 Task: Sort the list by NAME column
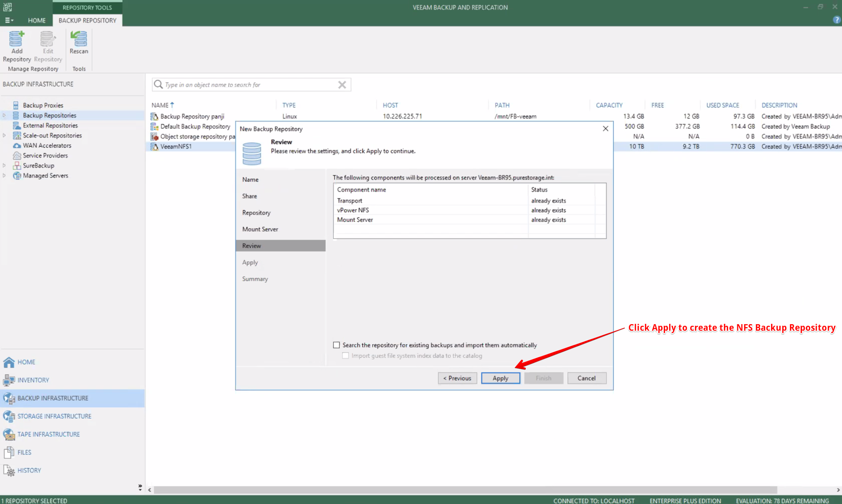click(162, 105)
